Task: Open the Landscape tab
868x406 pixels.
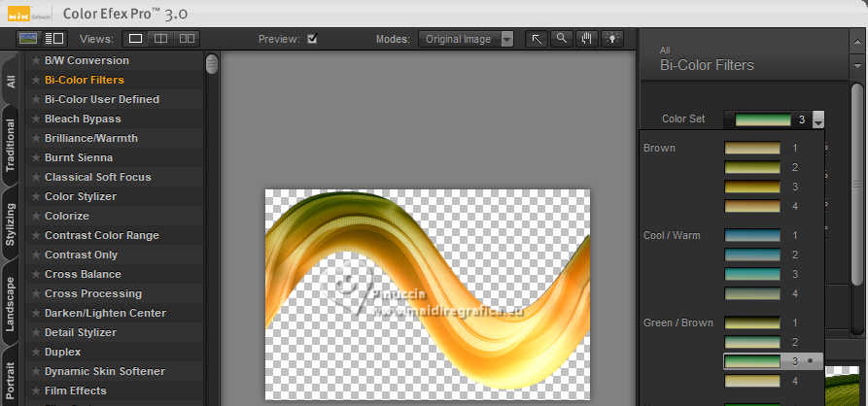Action: coord(11,304)
